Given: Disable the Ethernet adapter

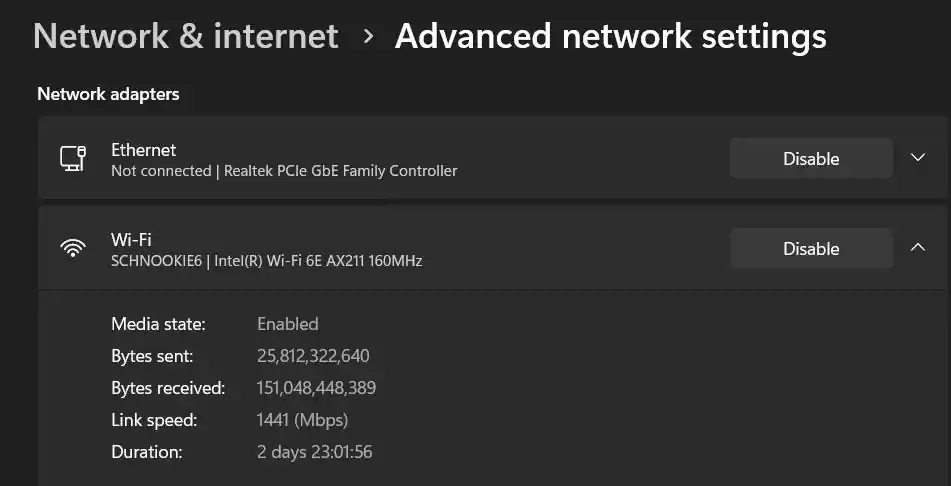Looking at the screenshot, I should [x=810, y=159].
